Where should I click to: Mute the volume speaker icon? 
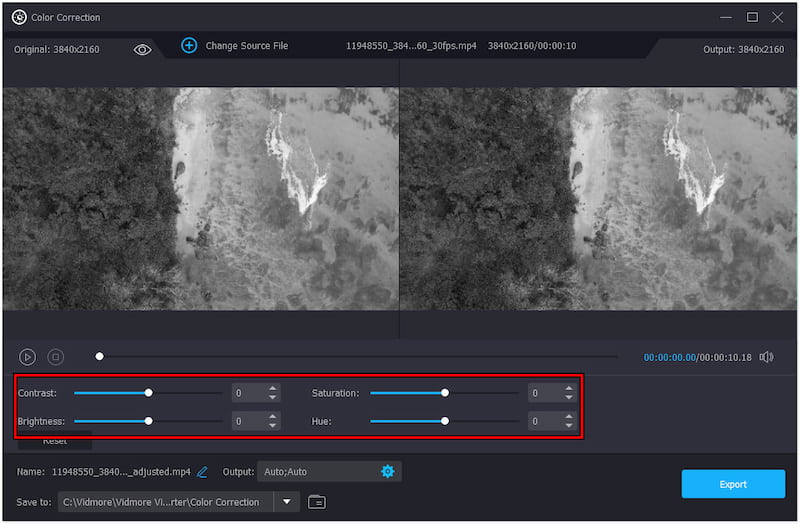767,356
